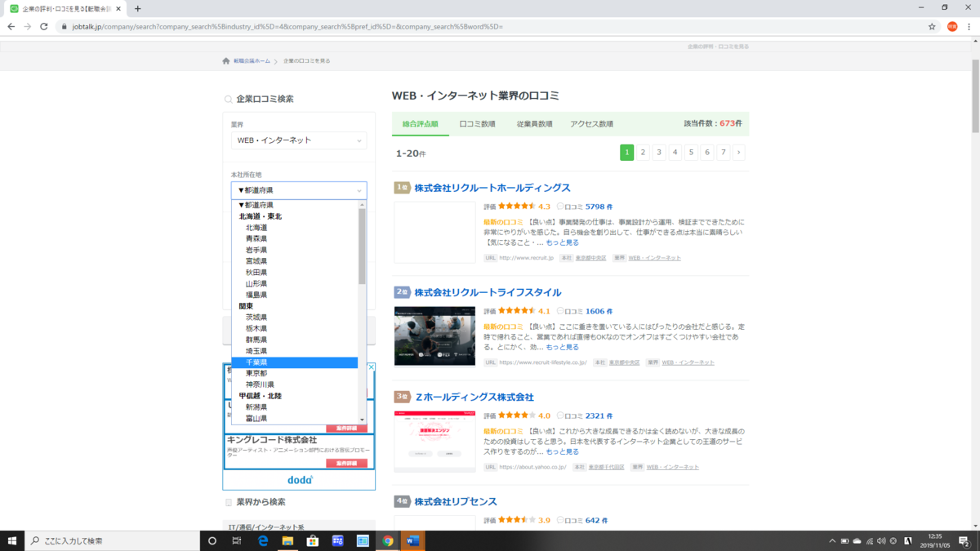Bookmark this page with star icon
This screenshot has width=980, height=551.
click(x=932, y=26)
